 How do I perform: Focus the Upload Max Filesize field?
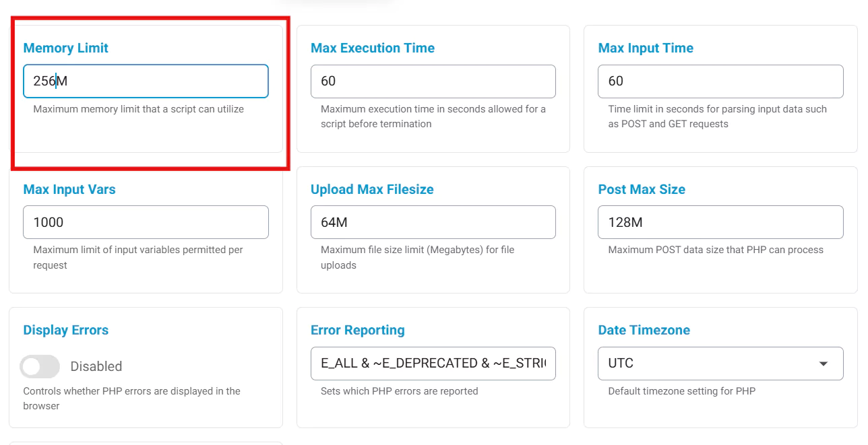point(433,222)
